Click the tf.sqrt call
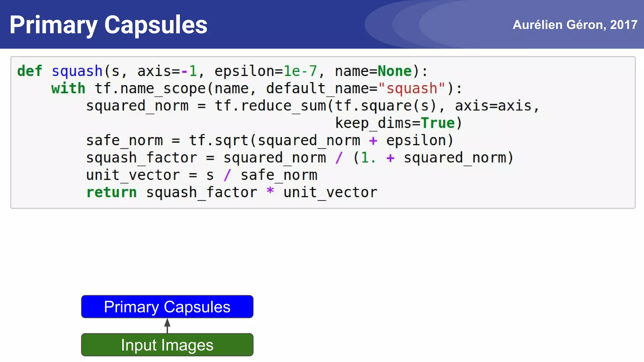 coord(219,140)
